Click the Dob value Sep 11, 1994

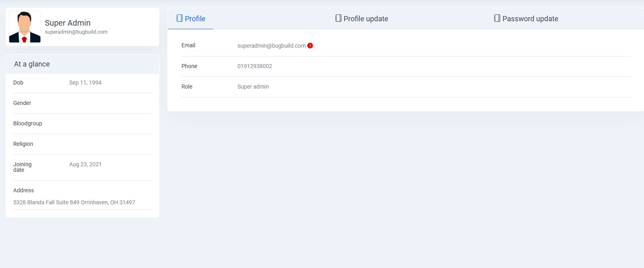pyautogui.click(x=85, y=83)
